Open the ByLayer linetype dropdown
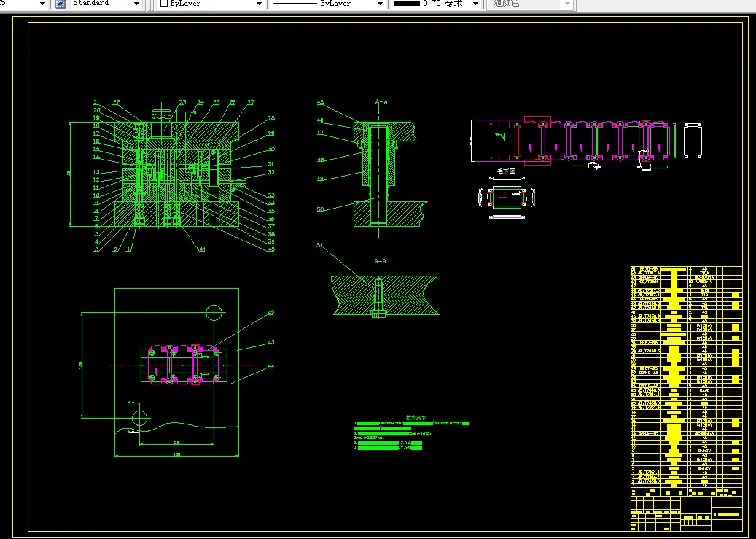The height and width of the screenshot is (539, 756). 380,4
